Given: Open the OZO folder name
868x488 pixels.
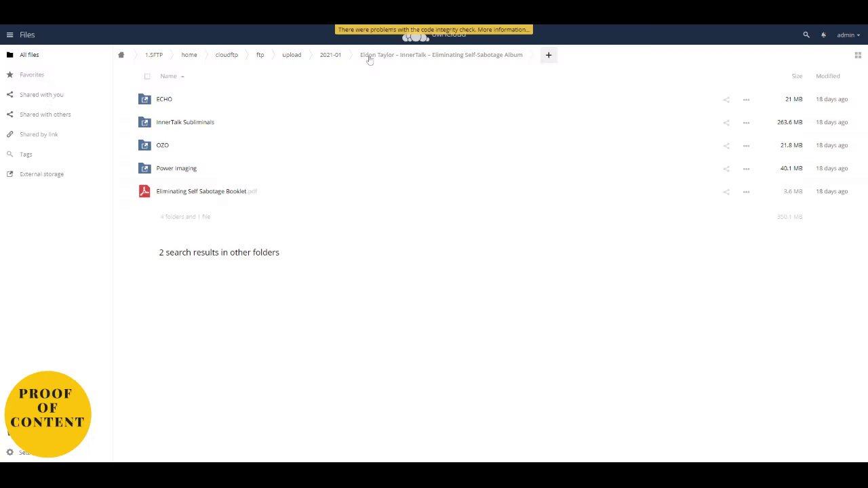Looking at the screenshot, I should coord(163,145).
